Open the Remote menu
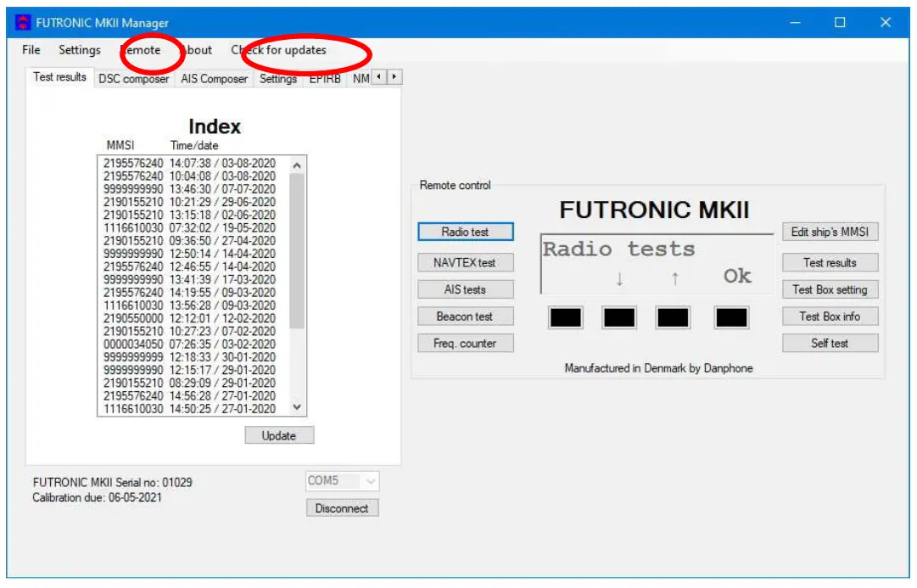The image size is (917, 588). tap(143, 50)
